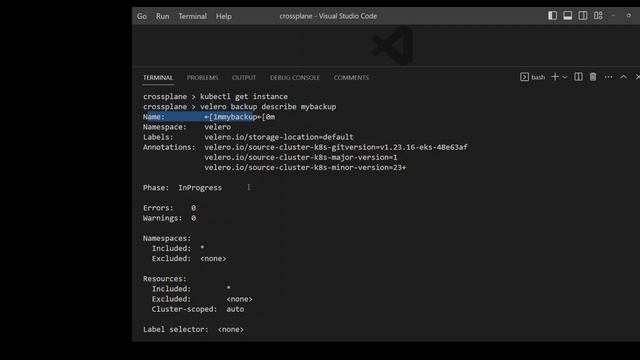
Task: Switch to the PROBLEMS tab
Action: 202,78
